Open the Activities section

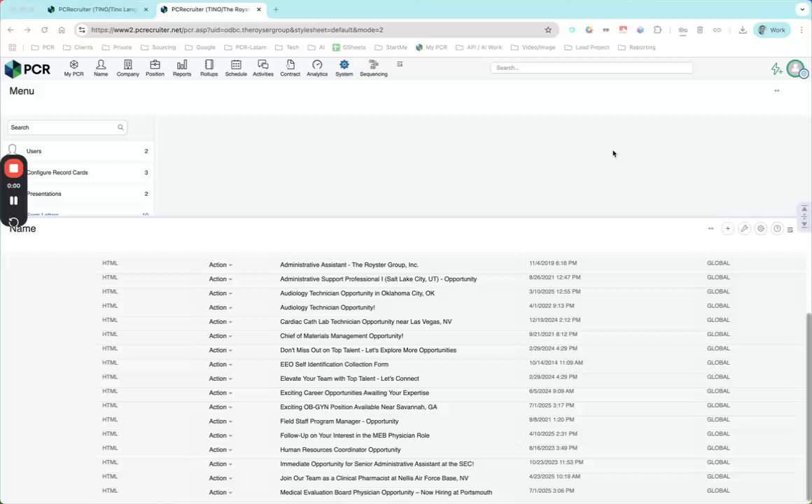(263, 68)
